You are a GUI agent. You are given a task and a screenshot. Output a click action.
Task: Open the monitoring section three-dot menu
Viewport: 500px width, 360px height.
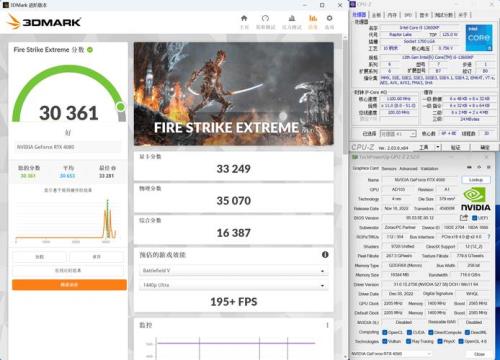(327, 325)
